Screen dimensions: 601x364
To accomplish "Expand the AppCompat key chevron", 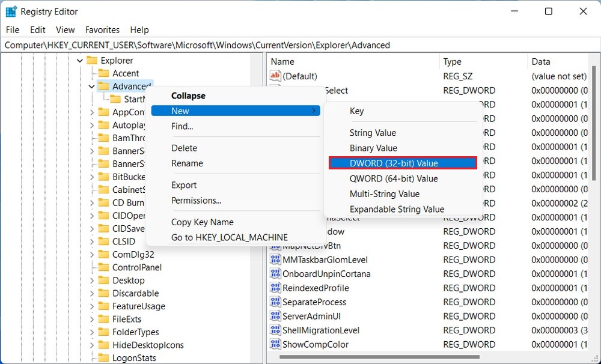I will click(x=91, y=112).
